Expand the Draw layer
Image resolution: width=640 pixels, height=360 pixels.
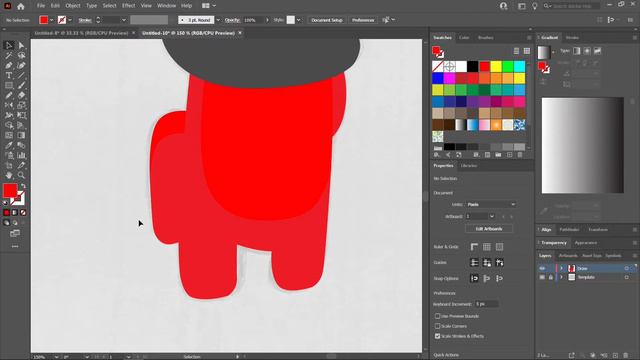(x=561, y=268)
